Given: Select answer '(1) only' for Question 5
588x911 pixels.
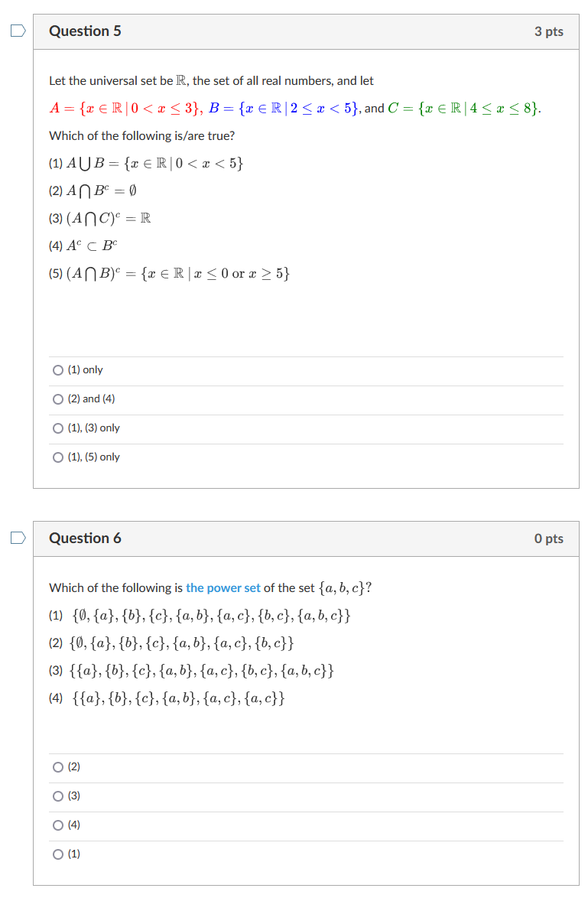Looking at the screenshot, I should [x=58, y=369].
